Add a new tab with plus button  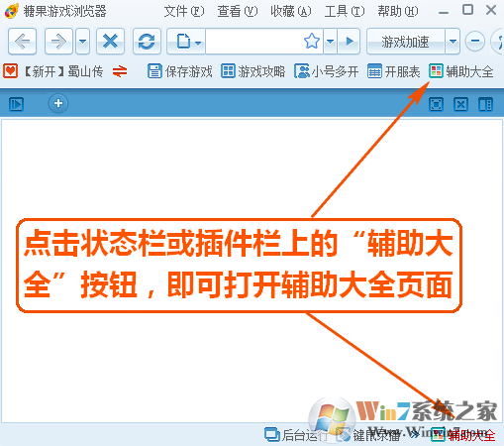(x=58, y=103)
